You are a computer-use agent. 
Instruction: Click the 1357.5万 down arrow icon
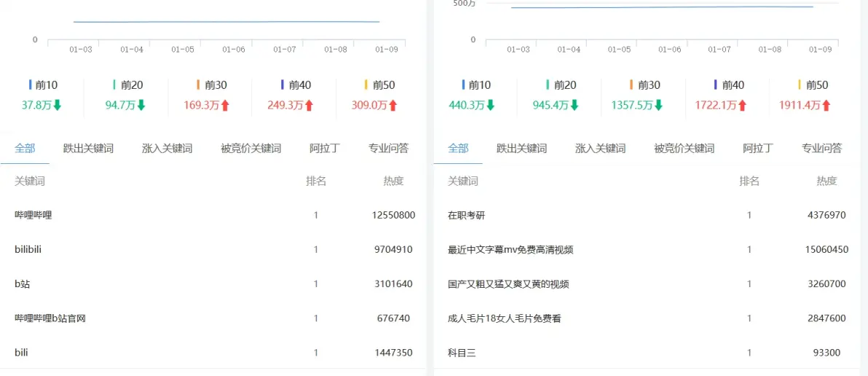click(x=658, y=105)
